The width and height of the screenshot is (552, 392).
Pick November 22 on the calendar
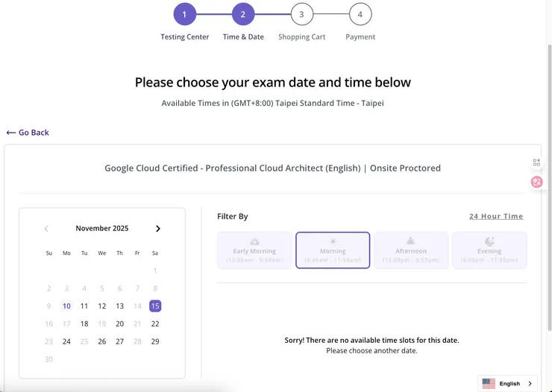point(155,323)
